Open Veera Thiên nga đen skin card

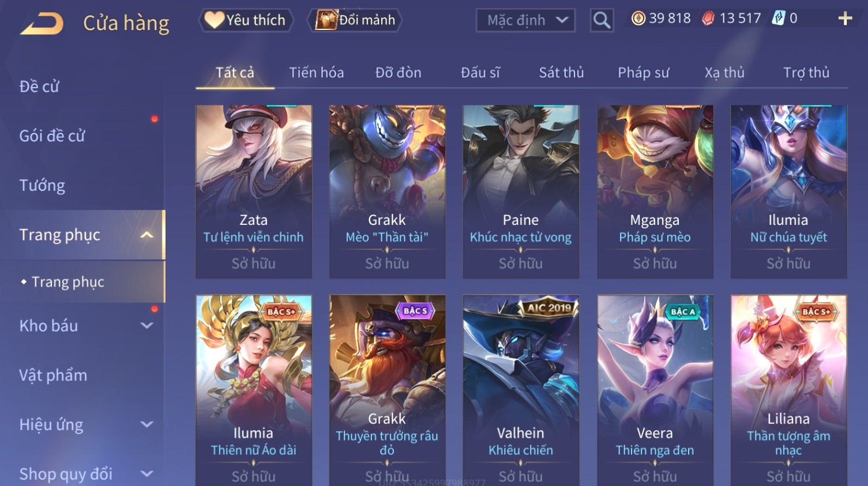tap(655, 390)
